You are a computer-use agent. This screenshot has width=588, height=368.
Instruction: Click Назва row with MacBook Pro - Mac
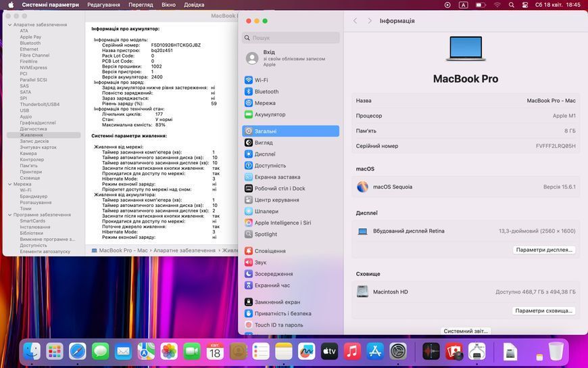click(x=466, y=101)
